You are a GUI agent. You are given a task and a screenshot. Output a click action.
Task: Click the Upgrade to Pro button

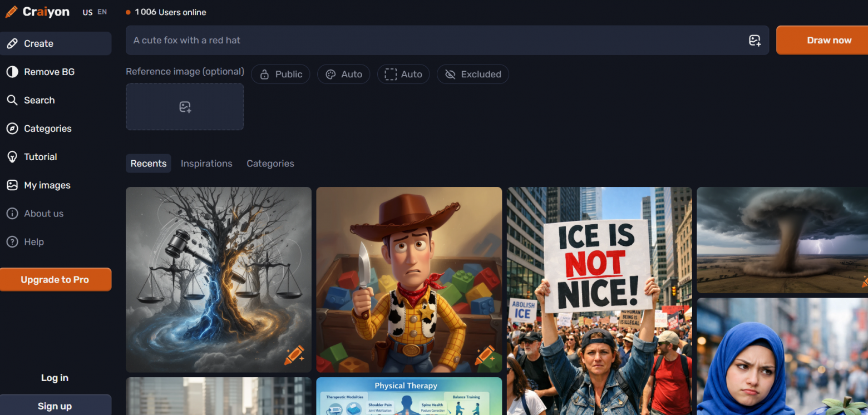coord(55,280)
